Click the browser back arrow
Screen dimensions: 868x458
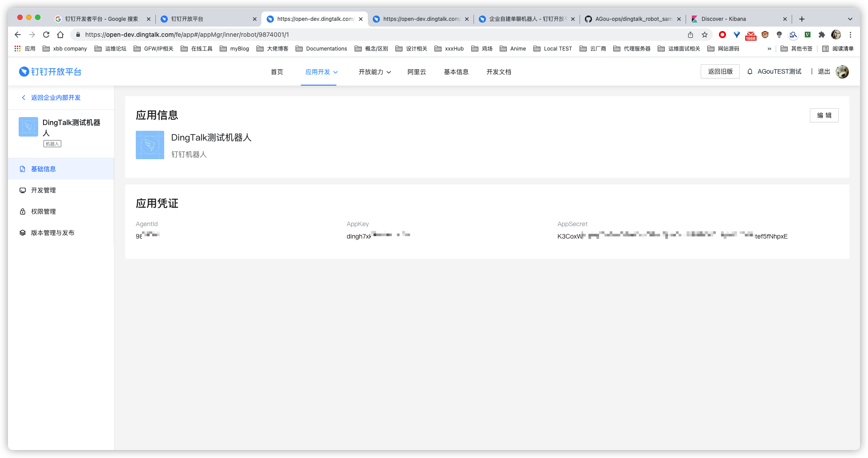18,35
